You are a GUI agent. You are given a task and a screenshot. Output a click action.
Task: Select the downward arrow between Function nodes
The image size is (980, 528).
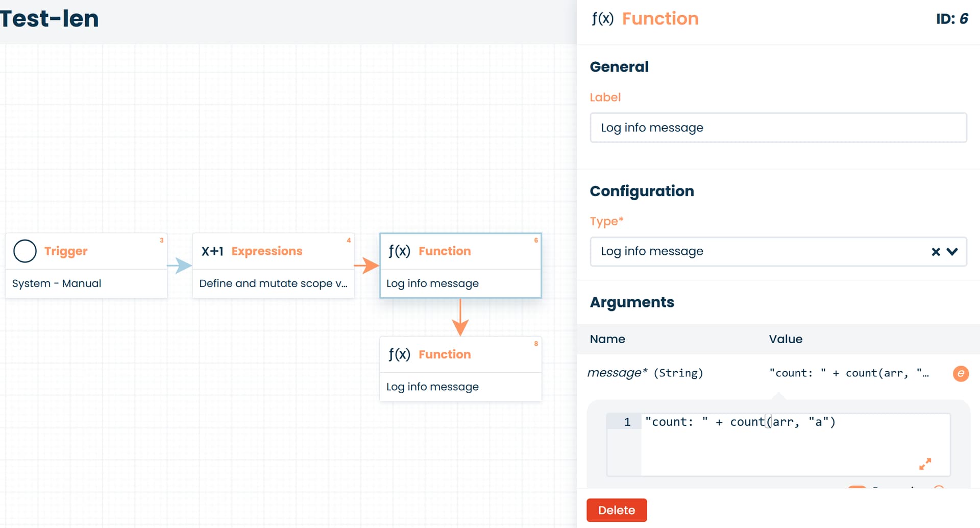(460, 317)
